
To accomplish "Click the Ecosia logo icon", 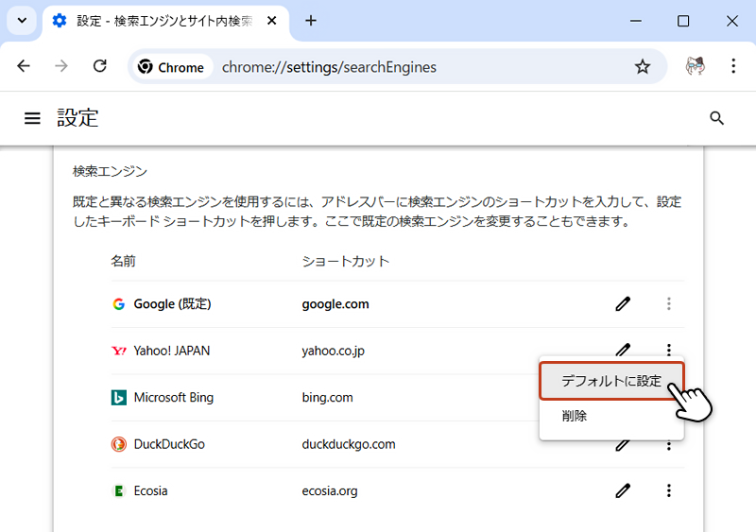I will tap(119, 491).
